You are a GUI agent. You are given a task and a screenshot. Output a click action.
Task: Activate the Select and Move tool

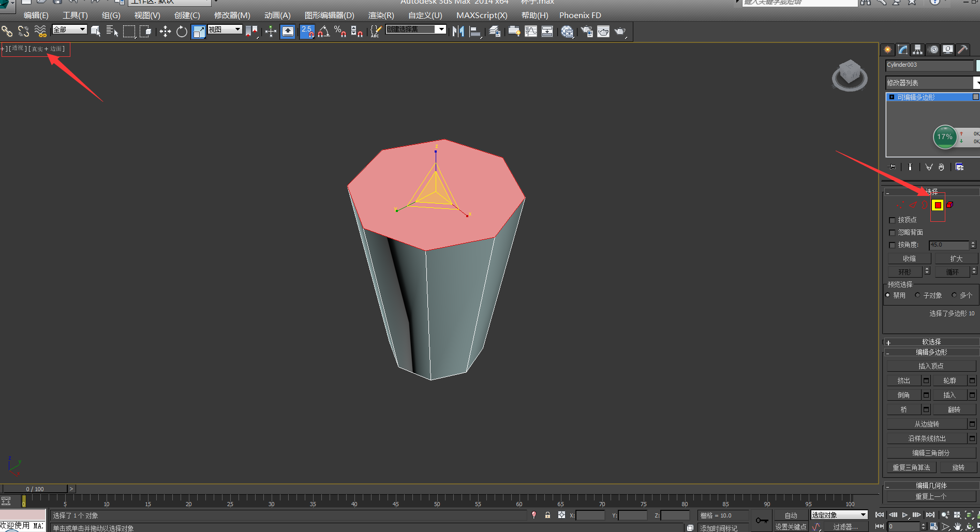point(165,32)
